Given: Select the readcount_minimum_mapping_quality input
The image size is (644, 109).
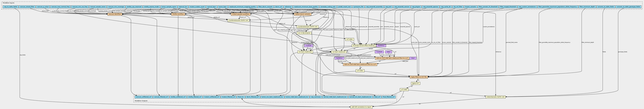Looking at the screenshot, I should coord(243,7).
